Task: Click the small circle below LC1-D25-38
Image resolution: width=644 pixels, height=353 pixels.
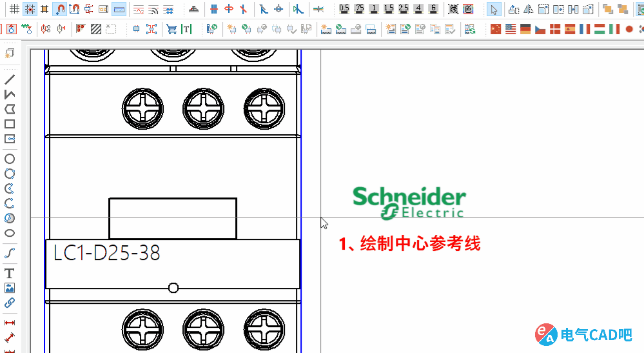Action: (173, 288)
